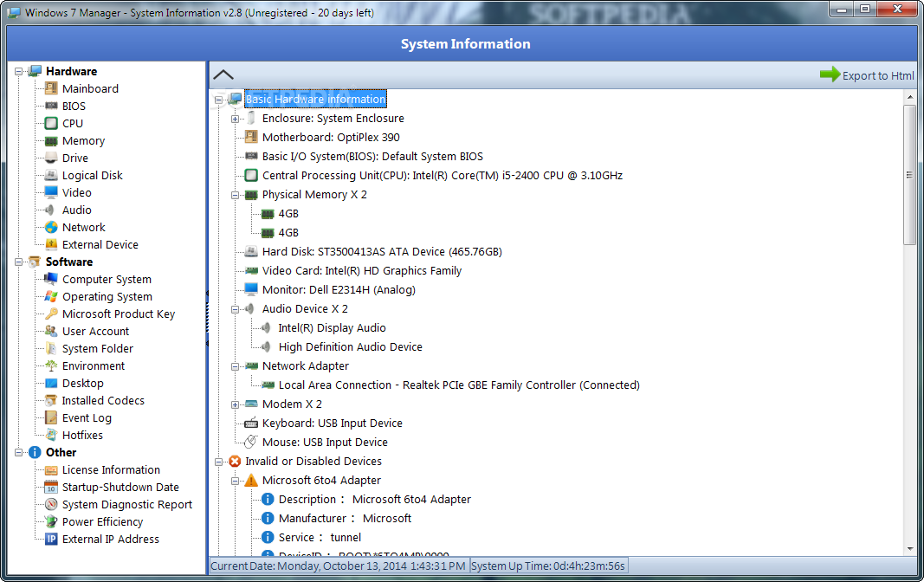The width and height of the screenshot is (924, 582).
Task: Click the Current Date status bar entry
Action: pos(339,566)
